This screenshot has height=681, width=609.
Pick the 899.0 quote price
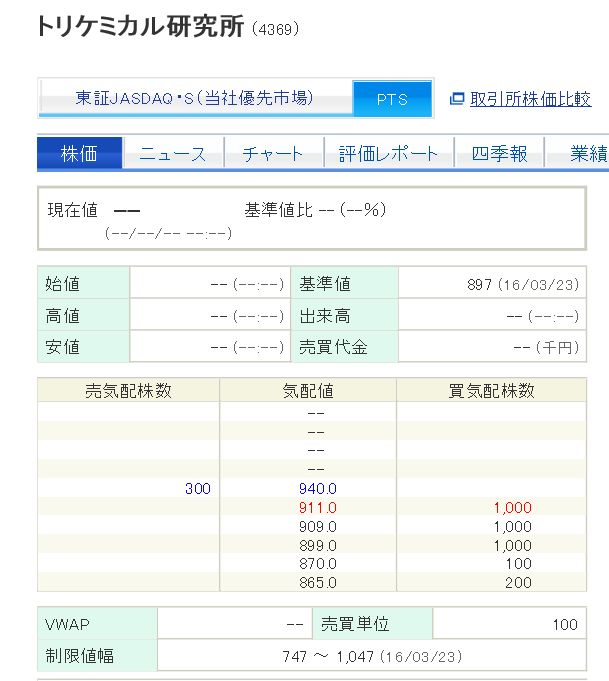tap(317, 546)
